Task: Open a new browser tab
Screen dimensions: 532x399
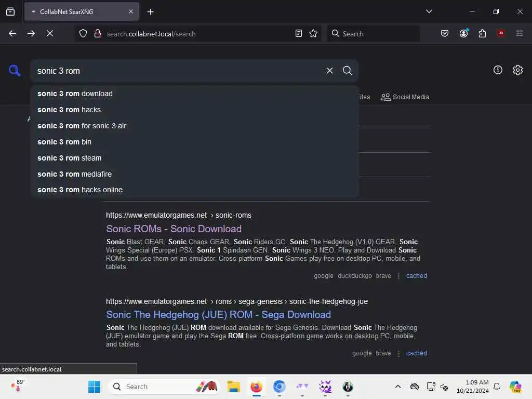Action: click(x=150, y=12)
